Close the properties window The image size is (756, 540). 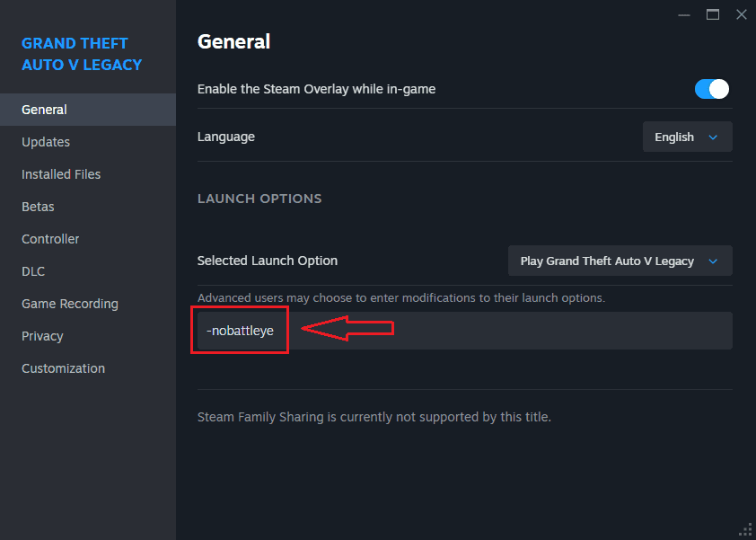[741, 14]
